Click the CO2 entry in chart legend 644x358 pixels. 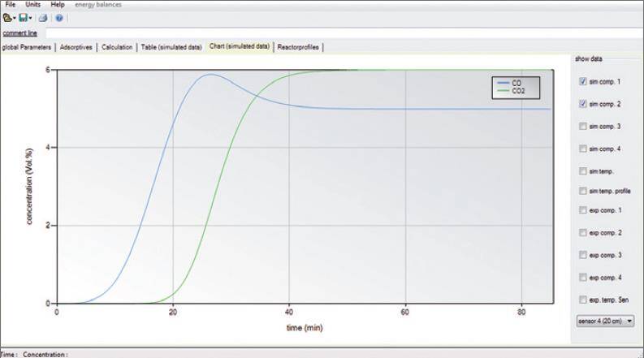tap(517, 91)
